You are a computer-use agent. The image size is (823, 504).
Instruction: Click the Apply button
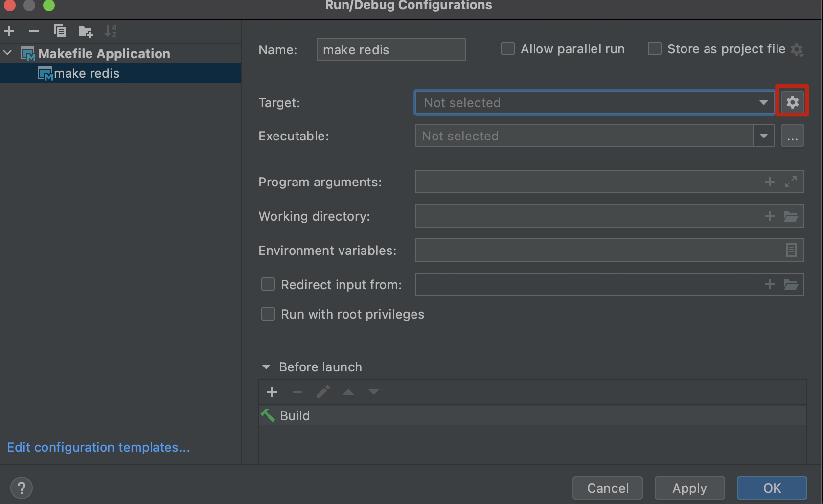pos(689,488)
